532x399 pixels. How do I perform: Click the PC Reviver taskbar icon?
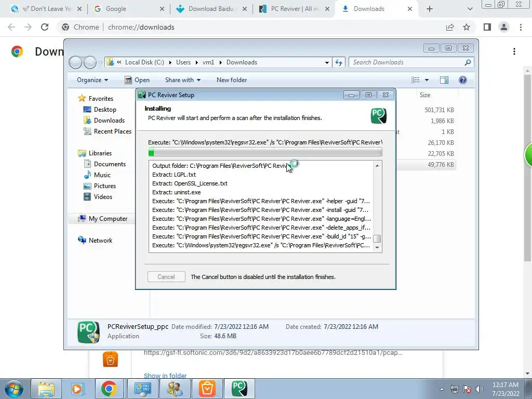[239, 389]
